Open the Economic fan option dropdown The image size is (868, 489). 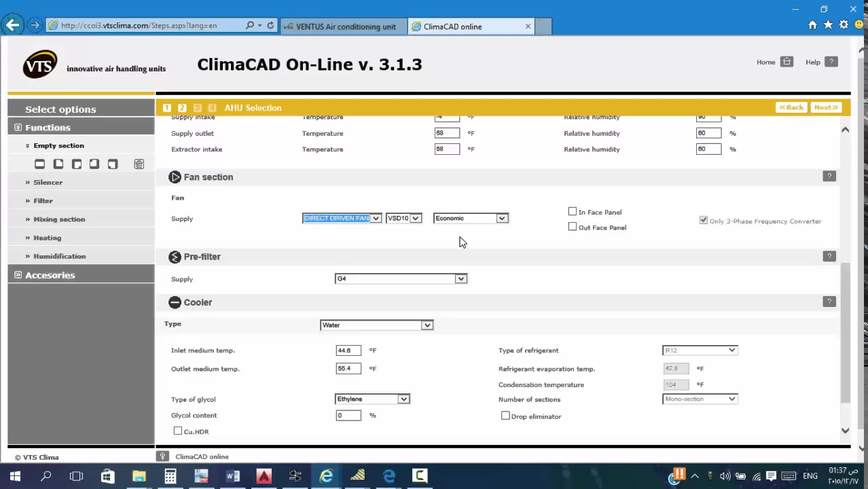471,218
